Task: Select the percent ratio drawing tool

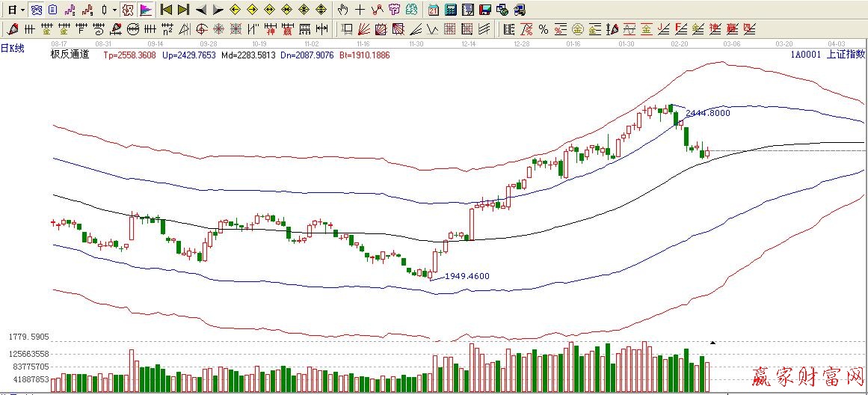Action: click(x=544, y=29)
